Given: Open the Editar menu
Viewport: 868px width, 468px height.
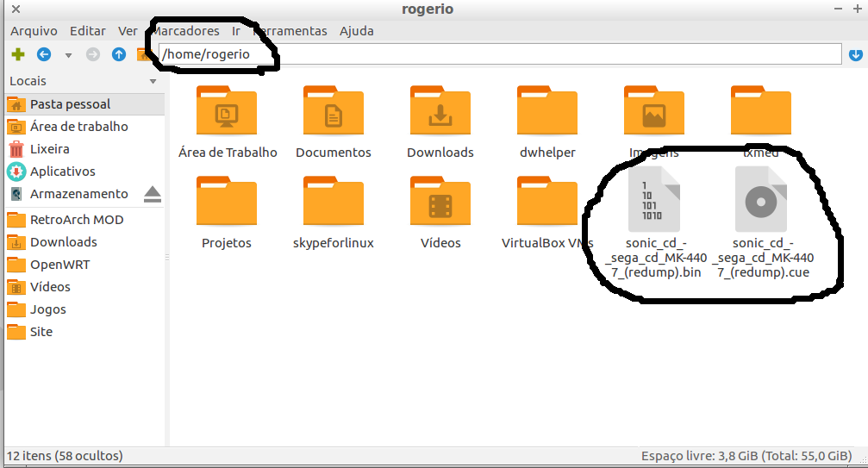Looking at the screenshot, I should coord(87,31).
